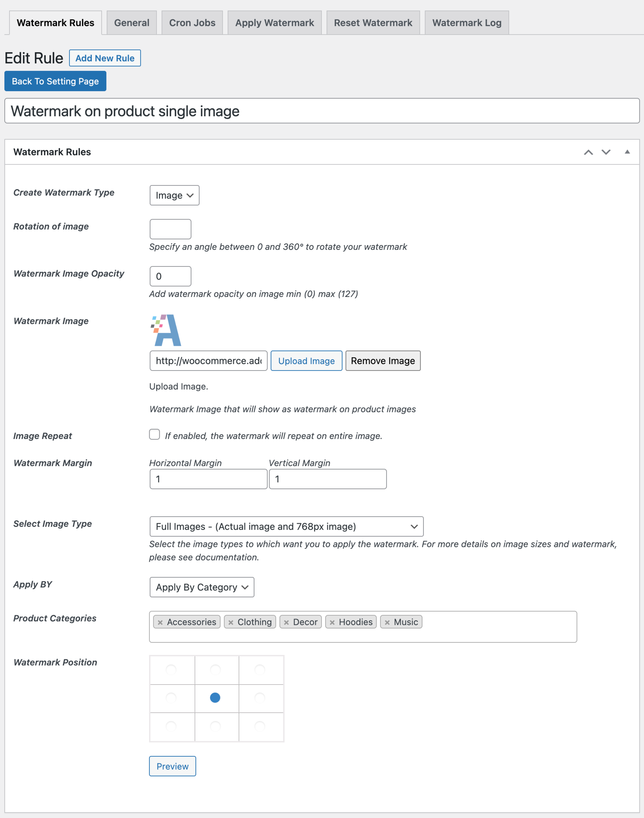Select top-left watermark position
Viewport: 644px width, 818px height.
(171, 670)
